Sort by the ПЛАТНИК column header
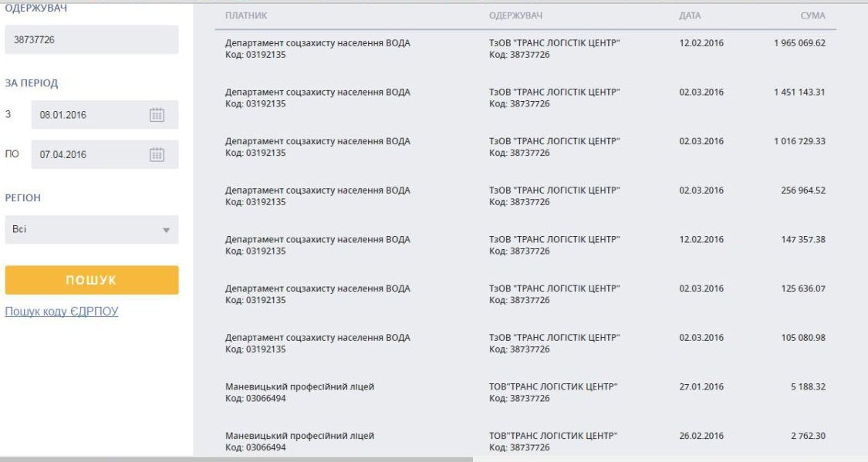This screenshot has height=462, width=868. click(246, 16)
